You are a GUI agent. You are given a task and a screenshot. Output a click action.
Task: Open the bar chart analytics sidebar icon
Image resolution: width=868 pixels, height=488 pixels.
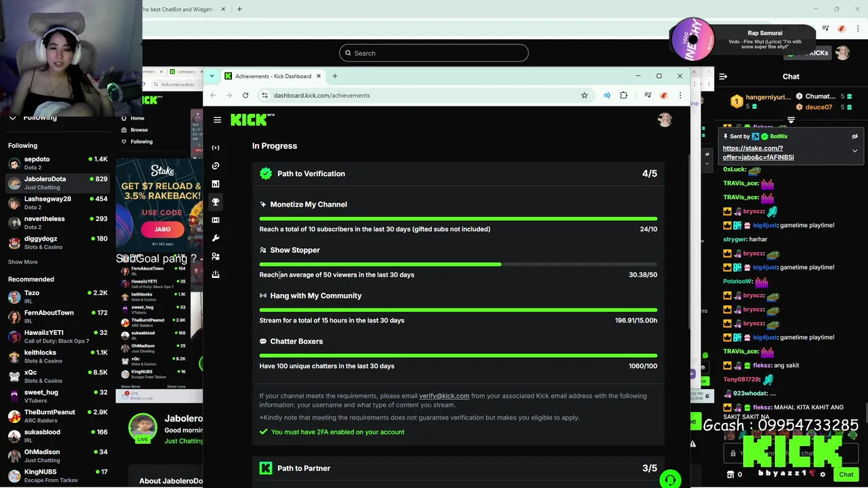216,184
